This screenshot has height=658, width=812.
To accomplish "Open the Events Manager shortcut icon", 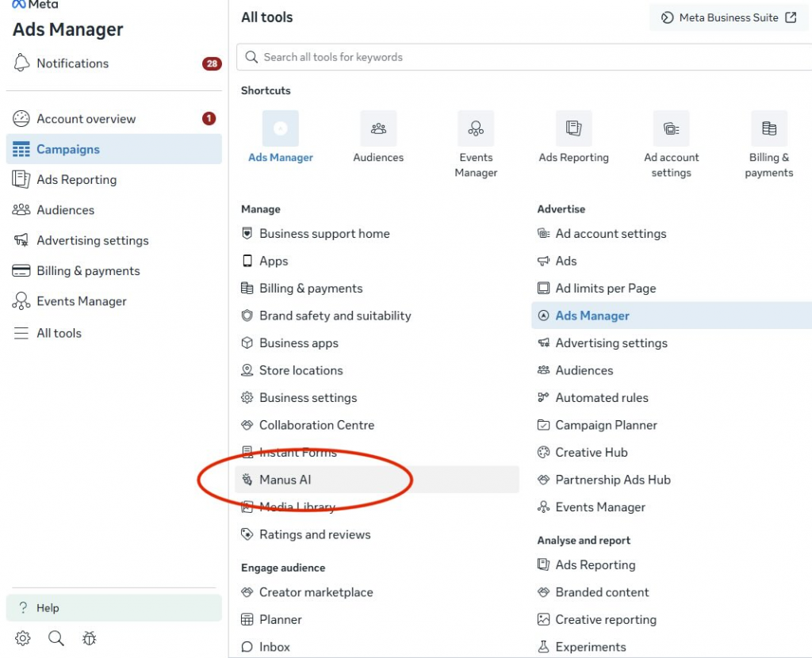I will (476, 129).
